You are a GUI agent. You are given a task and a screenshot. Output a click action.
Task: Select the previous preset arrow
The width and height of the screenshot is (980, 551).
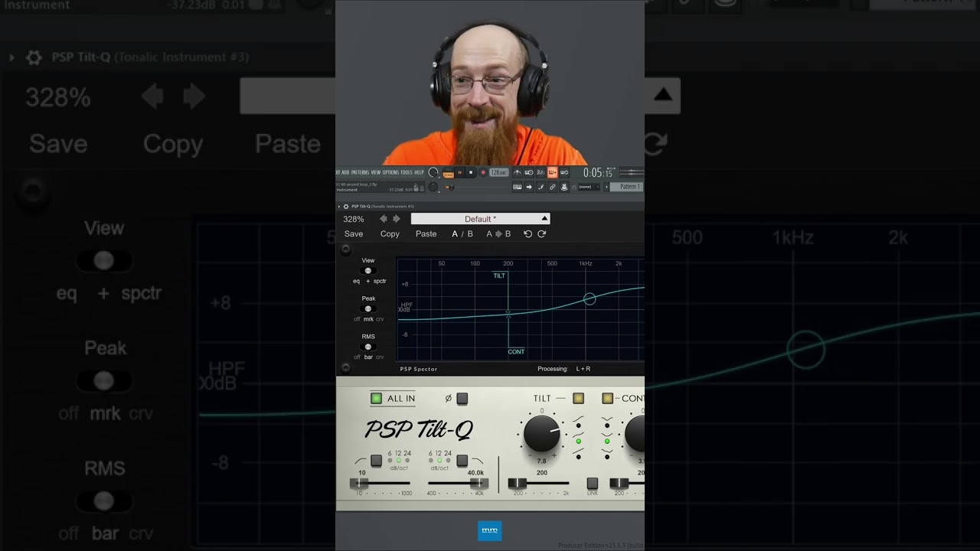(x=384, y=219)
